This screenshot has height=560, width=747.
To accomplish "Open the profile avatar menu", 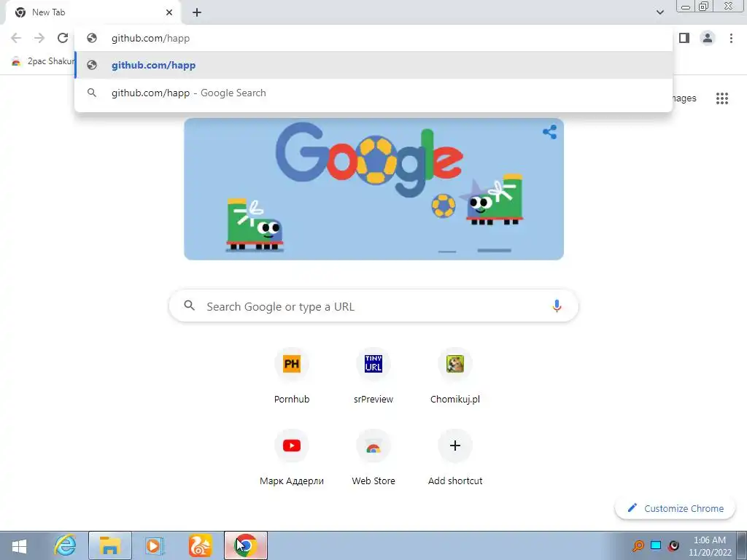I will (x=708, y=38).
